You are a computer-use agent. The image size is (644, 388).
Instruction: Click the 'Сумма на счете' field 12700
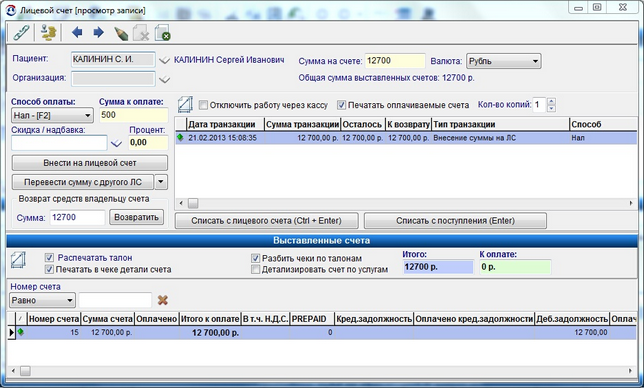click(x=395, y=61)
